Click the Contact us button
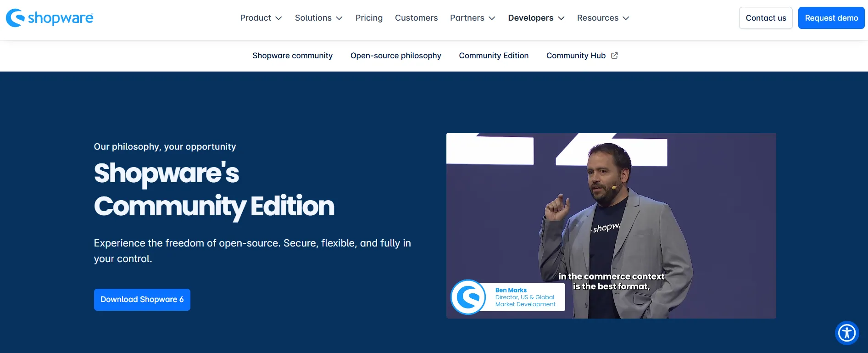Screen dimensions: 868x353 pyautogui.click(x=766, y=18)
